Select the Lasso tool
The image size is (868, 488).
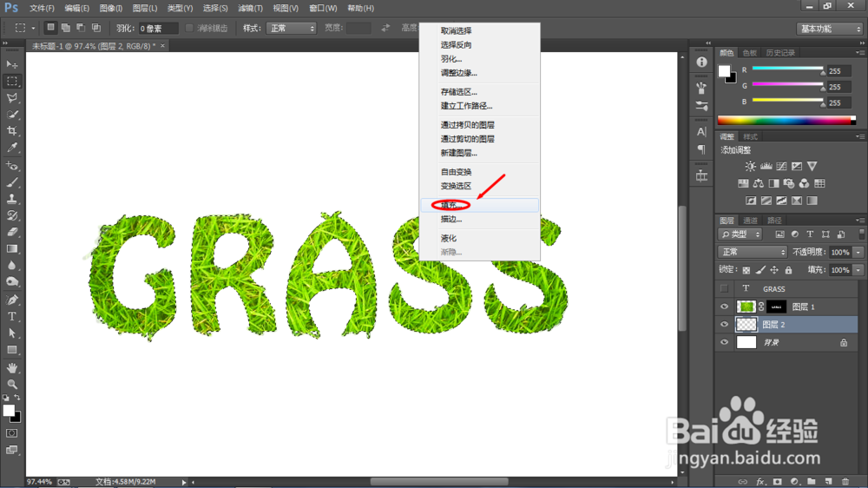tap(11, 97)
